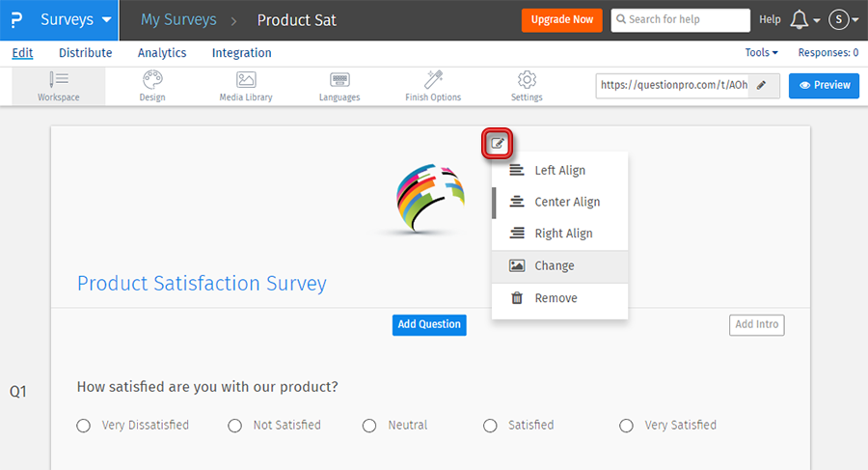Open the Media Library icon
This screenshot has height=470, width=868.
pos(246,80)
